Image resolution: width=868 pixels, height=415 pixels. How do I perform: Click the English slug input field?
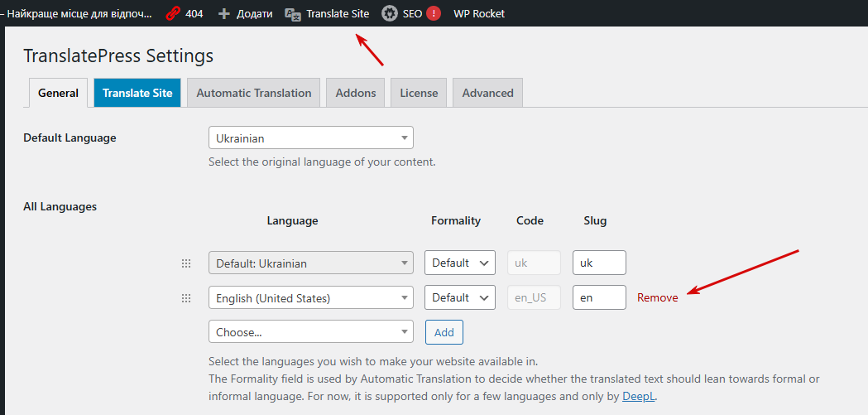(x=598, y=297)
